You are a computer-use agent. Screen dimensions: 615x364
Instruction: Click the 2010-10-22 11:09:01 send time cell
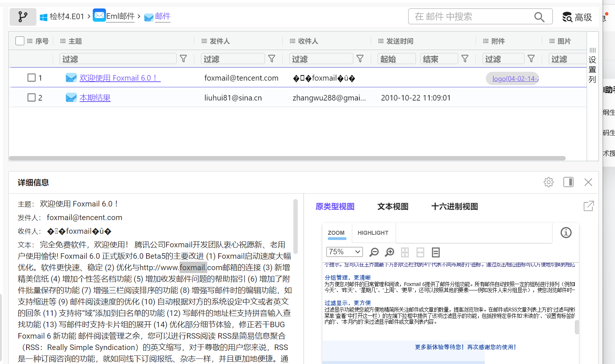[x=416, y=98]
